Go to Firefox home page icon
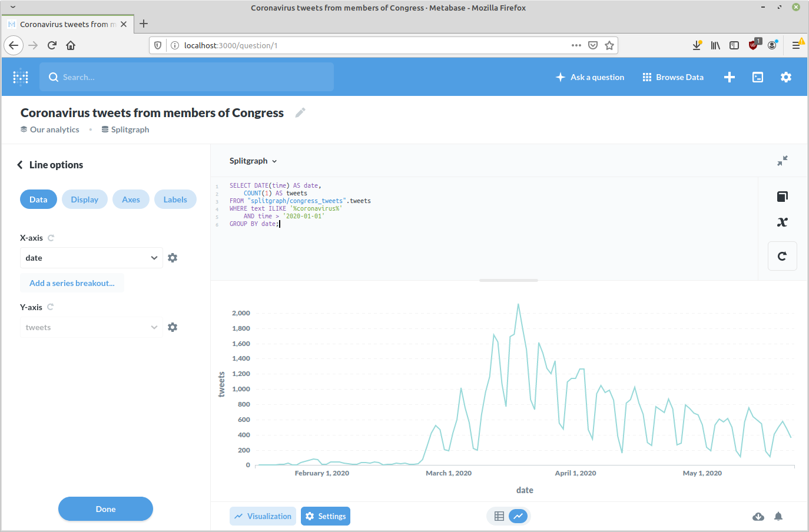 coord(71,45)
